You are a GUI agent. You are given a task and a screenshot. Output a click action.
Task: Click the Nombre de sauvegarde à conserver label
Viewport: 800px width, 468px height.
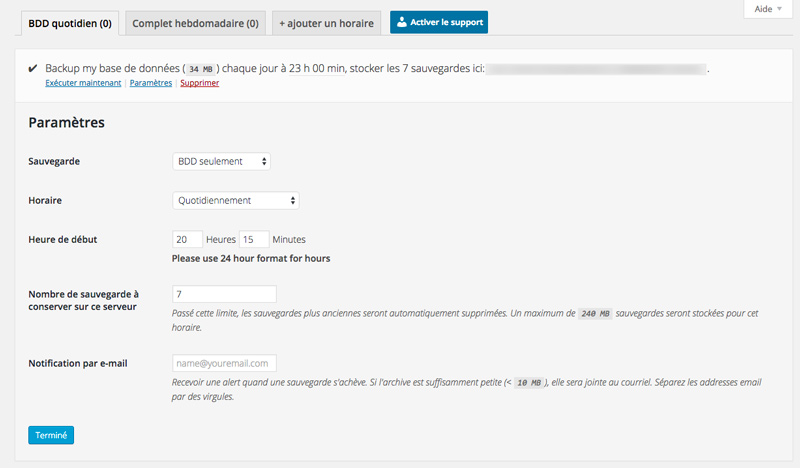[84, 300]
